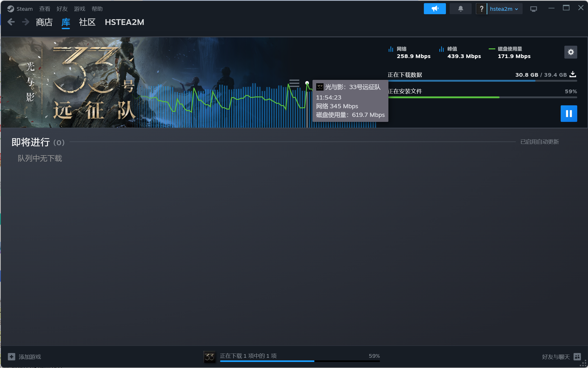This screenshot has width=588, height=368.
Task: Click the 59% install percentage text
Action: [x=571, y=91]
